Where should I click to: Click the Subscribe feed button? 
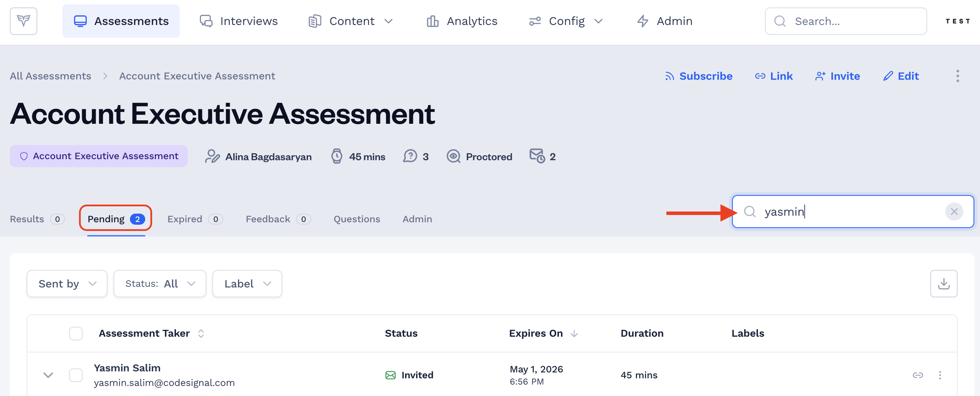pyautogui.click(x=698, y=76)
